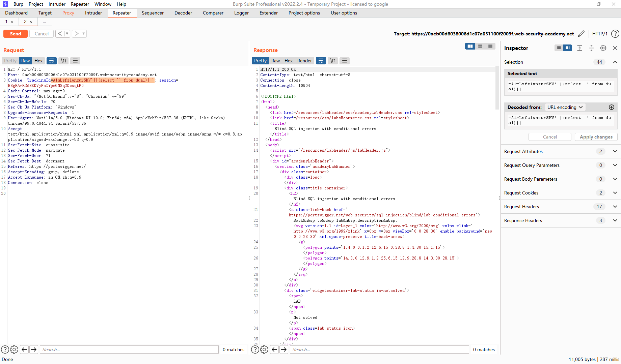This screenshot has height=364, width=621.
Task: Expand Request Query Parameters section
Action: (x=615, y=165)
